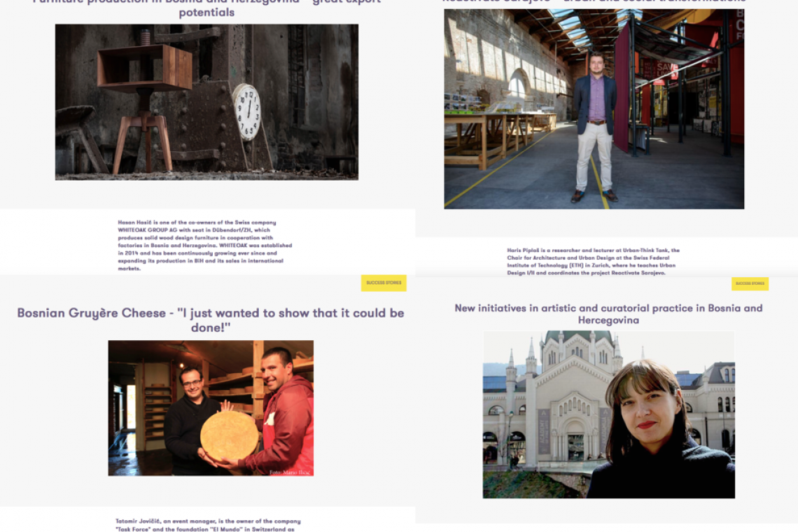This screenshot has height=532, width=798.
Task: Click the white clock in the furniture photo
Action: click(x=247, y=112)
